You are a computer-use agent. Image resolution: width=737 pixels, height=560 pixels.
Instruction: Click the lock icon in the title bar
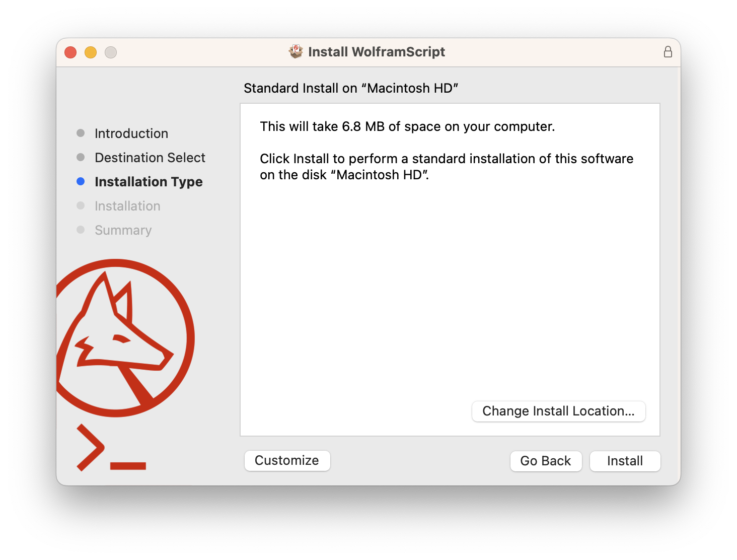[668, 51]
